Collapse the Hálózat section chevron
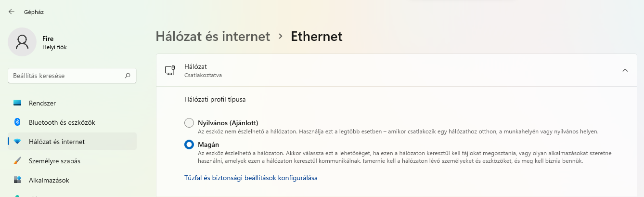Screen dimensions: 644x197 625,70
